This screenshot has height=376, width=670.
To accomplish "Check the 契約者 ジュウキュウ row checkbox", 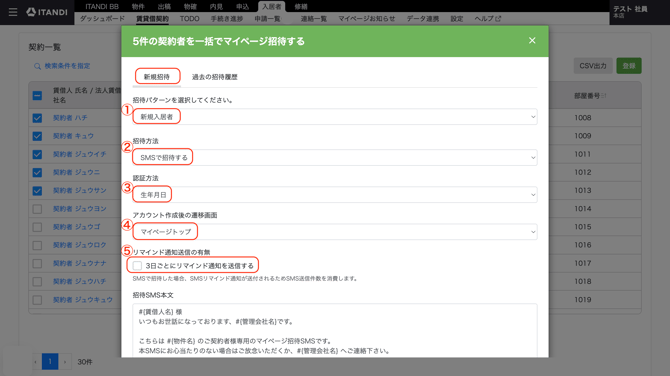I will 37,300.
